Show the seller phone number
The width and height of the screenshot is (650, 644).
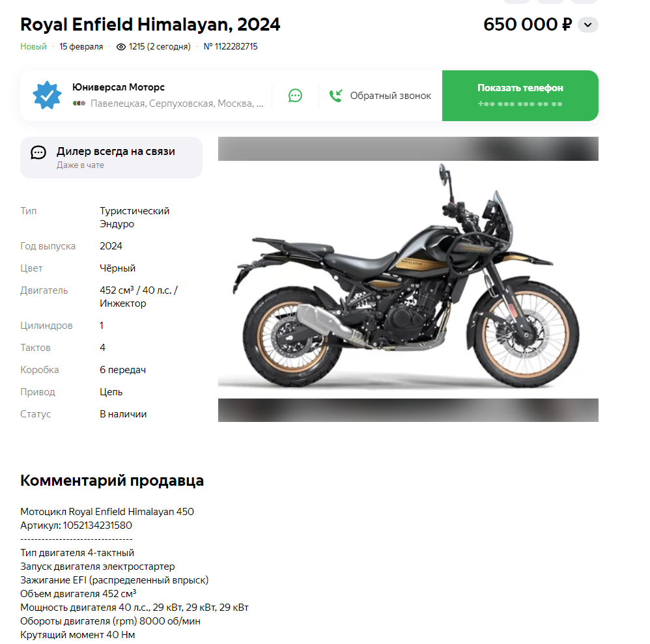click(520, 96)
